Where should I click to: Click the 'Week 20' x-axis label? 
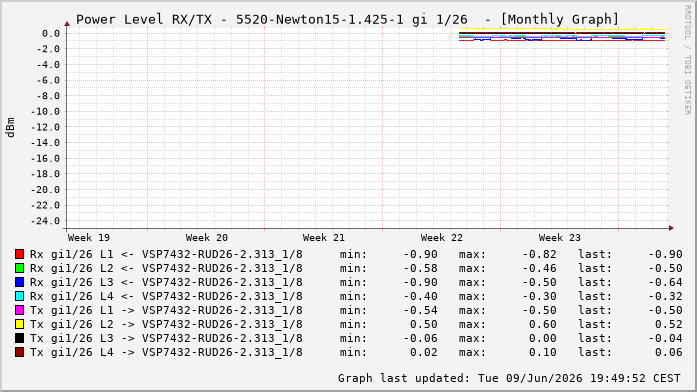tap(207, 238)
